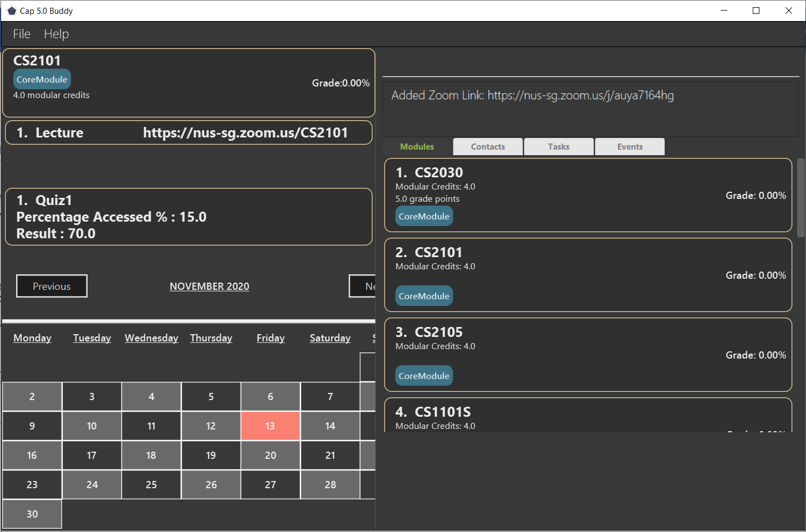The height and width of the screenshot is (532, 806).
Task: Select day 7 on calendar
Action: (330, 396)
